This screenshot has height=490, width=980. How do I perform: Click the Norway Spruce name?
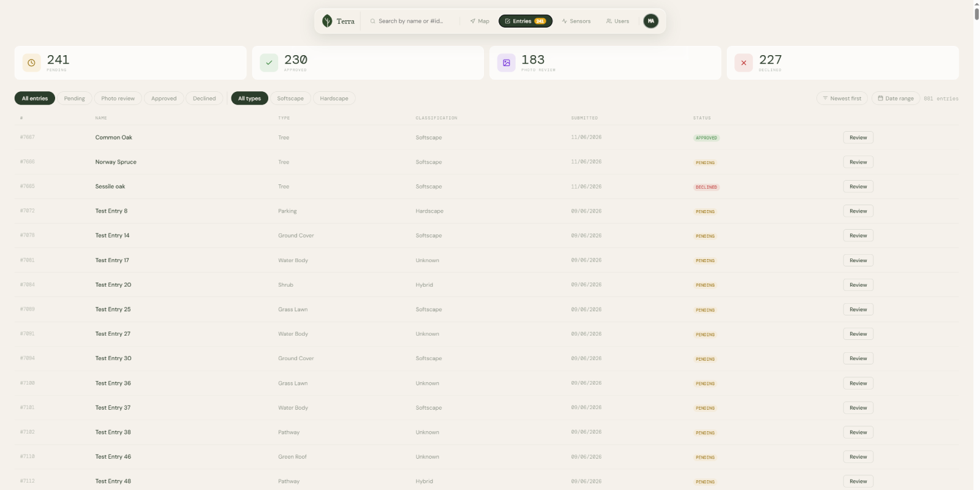116,162
